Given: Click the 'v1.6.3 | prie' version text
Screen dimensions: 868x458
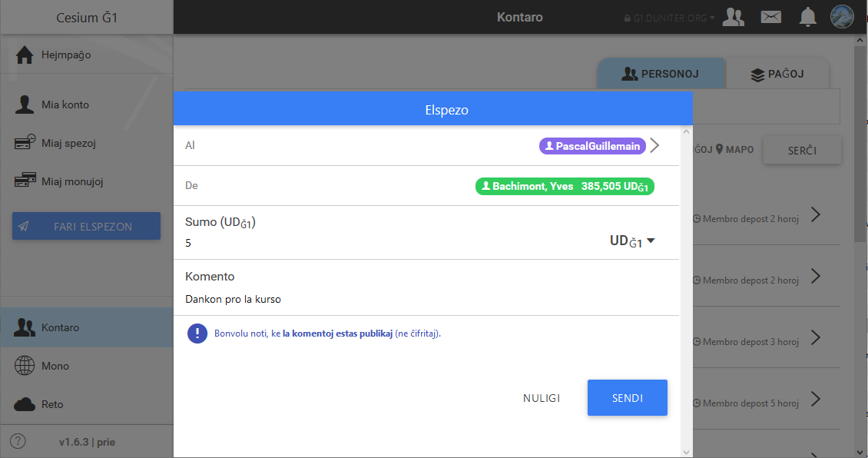Looking at the screenshot, I should (87, 442).
